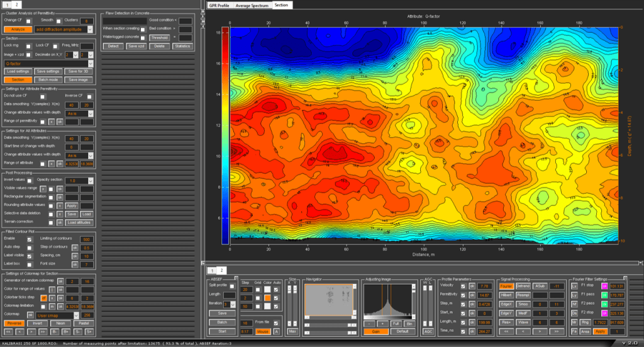Open the add diffraction amplitude dropdown
Image resolution: width=644 pixels, height=347 pixels.
pyautogui.click(x=64, y=29)
